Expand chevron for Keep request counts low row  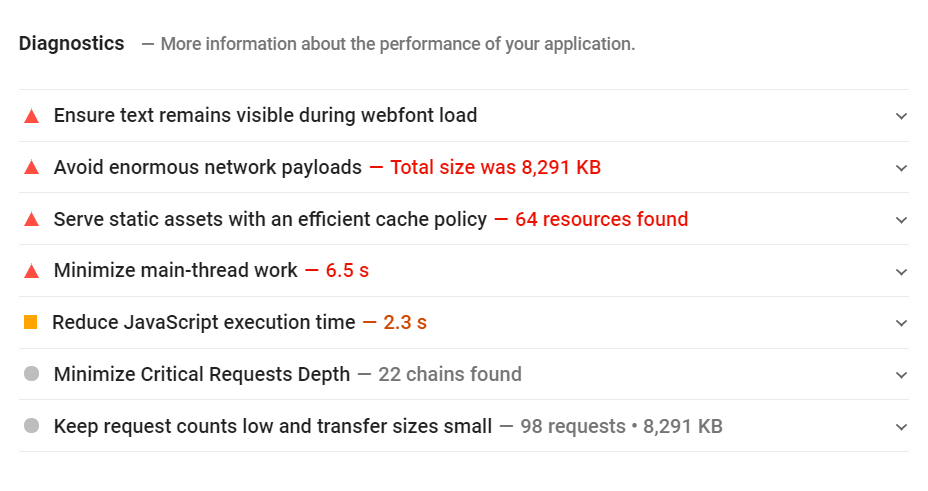901,427
